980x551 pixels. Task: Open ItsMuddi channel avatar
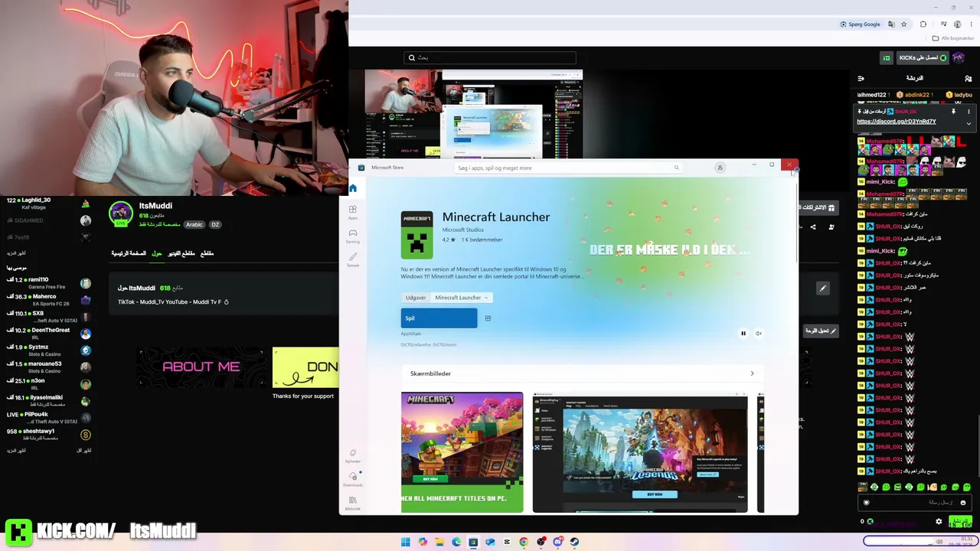click(120, 214)
